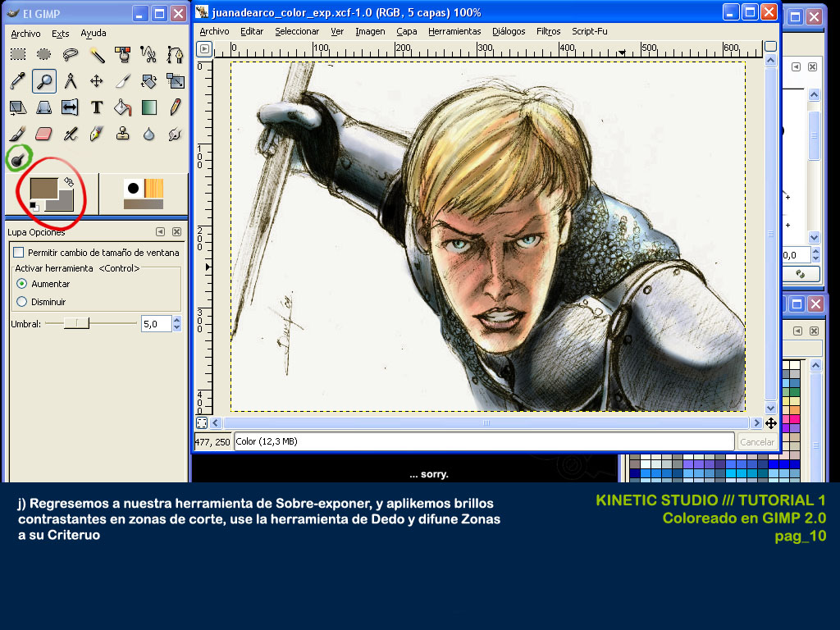
Task: Select the Pencil tool
Action: (175, 107)
